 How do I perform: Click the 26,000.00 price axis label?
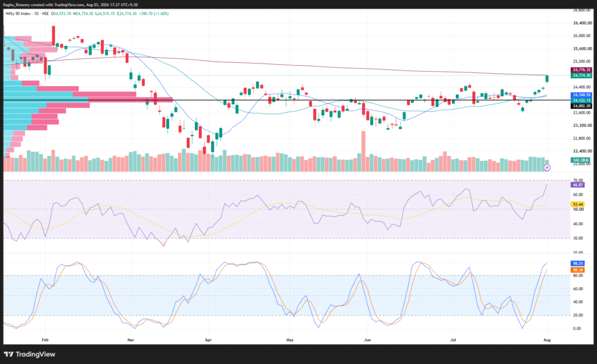(x=582, y=36)
